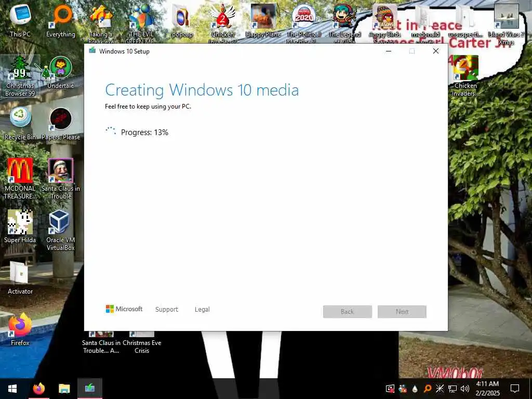Select Santa Claus in Trouble icon beside MCDONAL

click(61, 179)
